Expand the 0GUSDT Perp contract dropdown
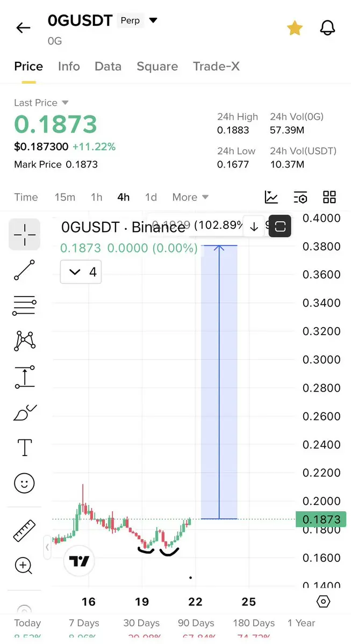This screenshot has width=351, height=644. (153, 20)
